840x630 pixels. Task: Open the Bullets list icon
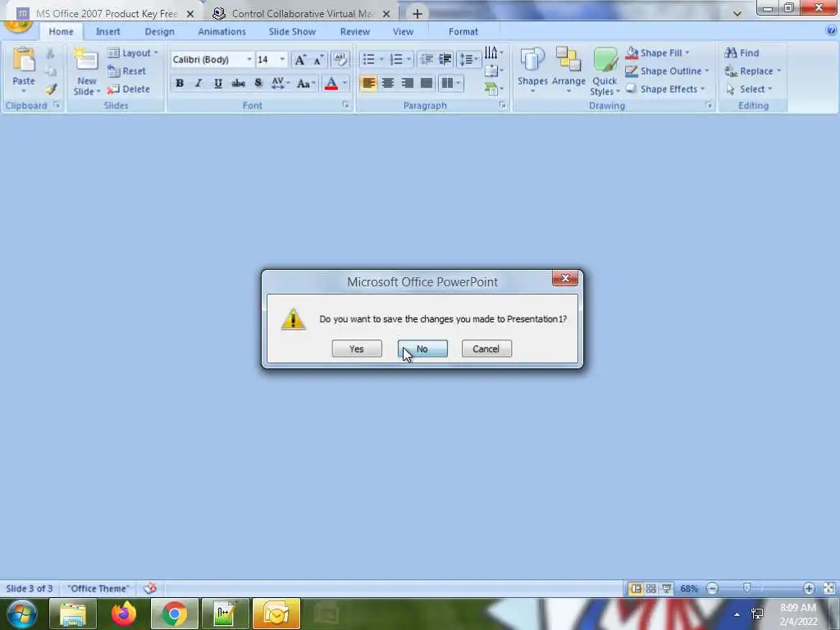click(x=368, y=59)
